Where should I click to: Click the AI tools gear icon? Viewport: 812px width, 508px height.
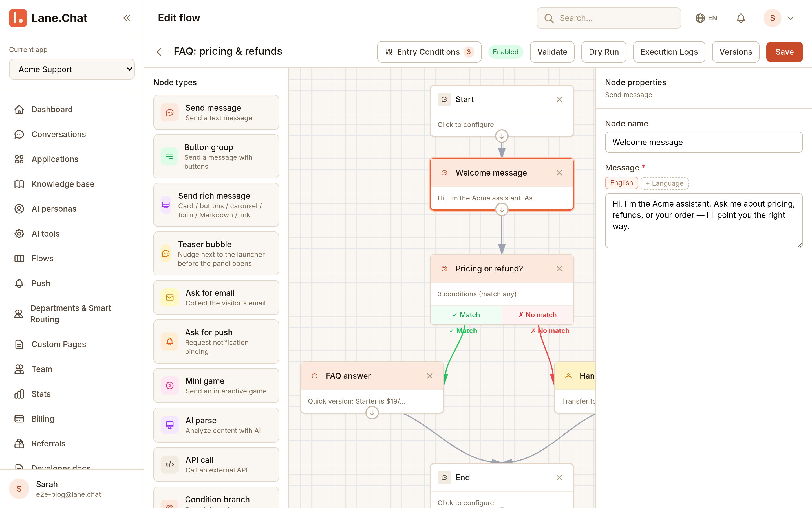pos(19,234)
